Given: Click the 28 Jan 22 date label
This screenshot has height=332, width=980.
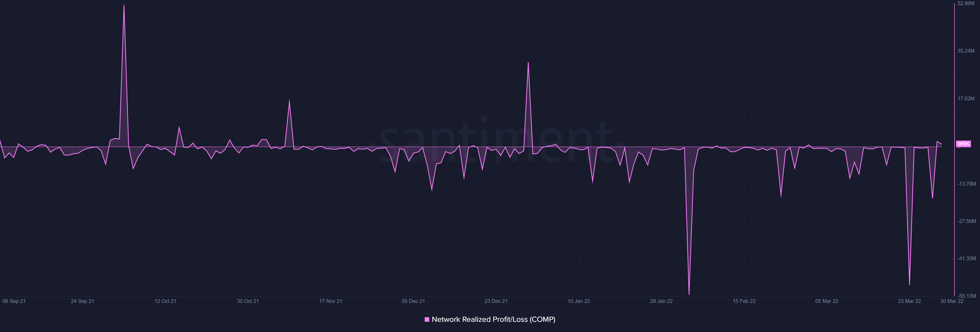Looking at the screenshot, I should (x=661, y=301).
